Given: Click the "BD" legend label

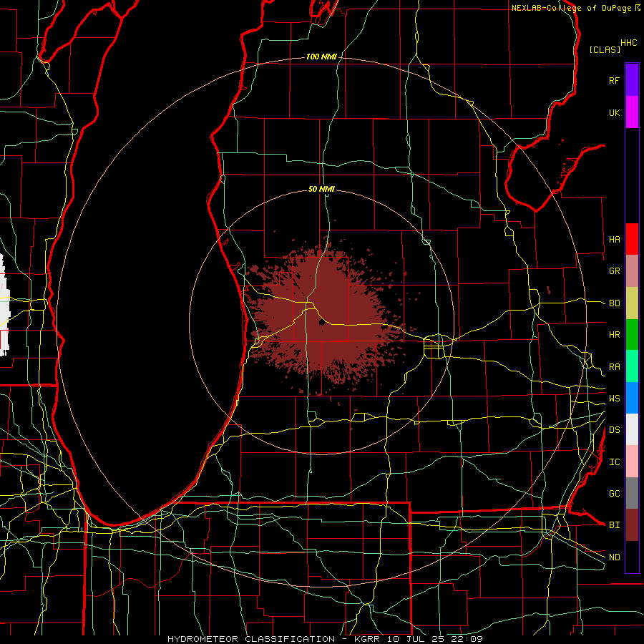Looking at the screenshot, I should (x=614, y=303).
